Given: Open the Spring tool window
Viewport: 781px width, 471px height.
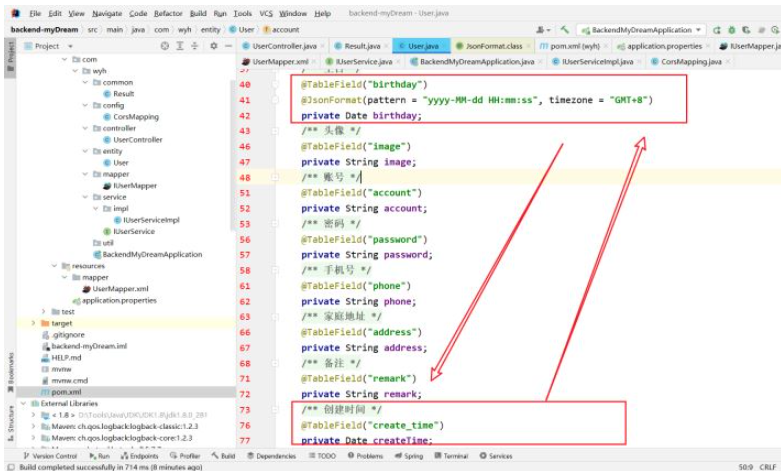Looking at the screenshot, I should pos(409,455).
